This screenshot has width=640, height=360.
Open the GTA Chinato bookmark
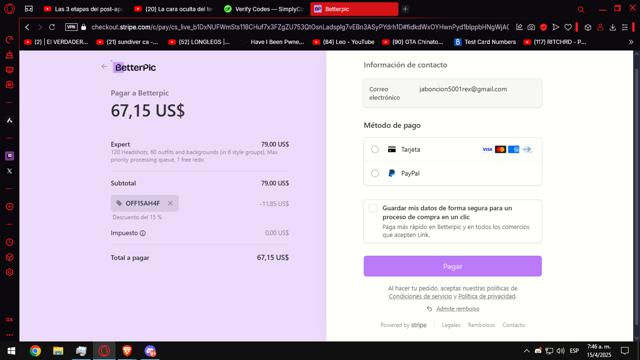(413, 42)
